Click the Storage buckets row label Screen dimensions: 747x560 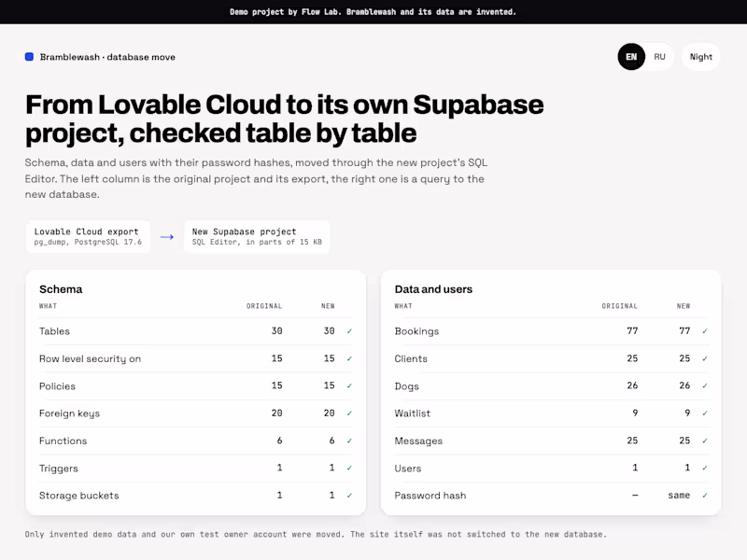[79, 496]
